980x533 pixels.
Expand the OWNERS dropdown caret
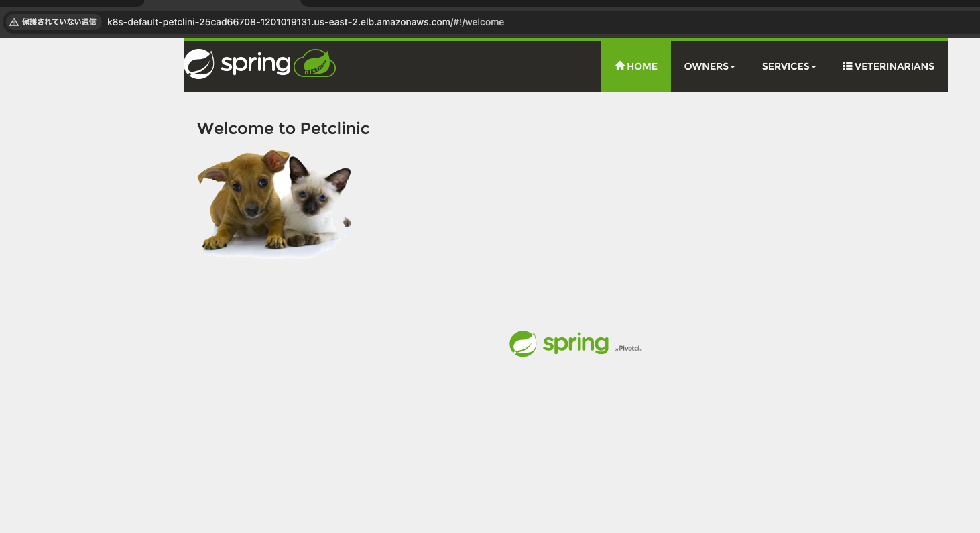click(733, 67)
